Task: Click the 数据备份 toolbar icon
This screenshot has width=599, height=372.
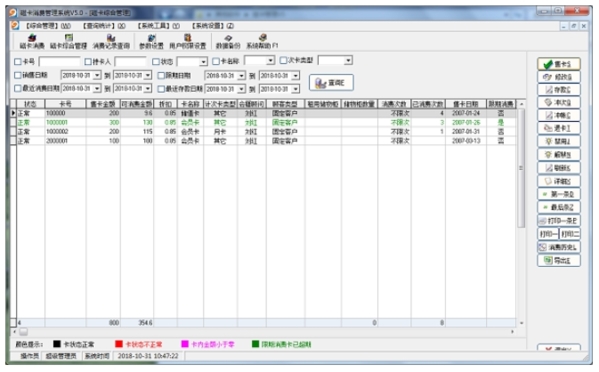Action: (228, 42)
